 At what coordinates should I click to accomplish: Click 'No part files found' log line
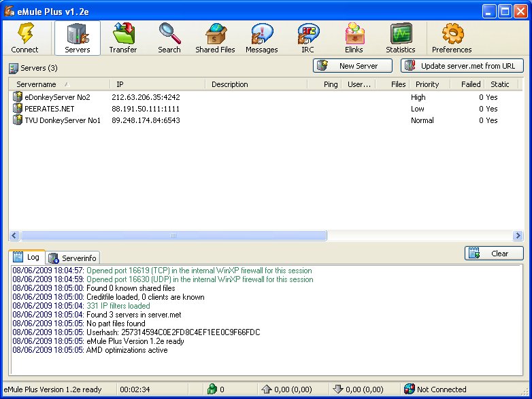(79, 324)
